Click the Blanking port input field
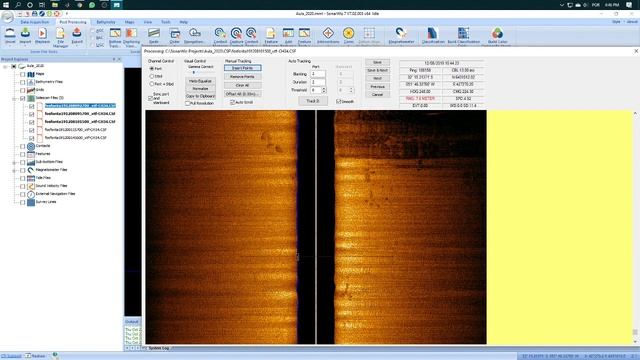The height and width of the screenshot is (360, 640). pyautogui.click(x=318, y=74)
